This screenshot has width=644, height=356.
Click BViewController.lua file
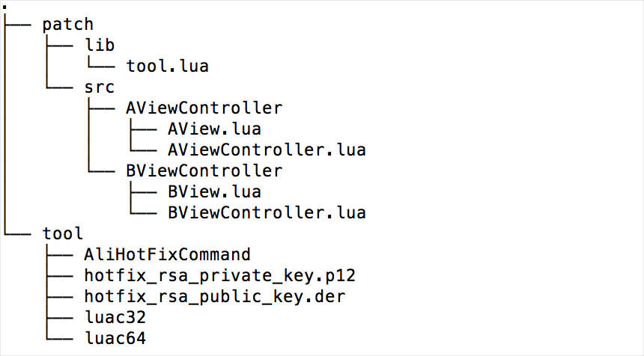(x=267, y=212)
